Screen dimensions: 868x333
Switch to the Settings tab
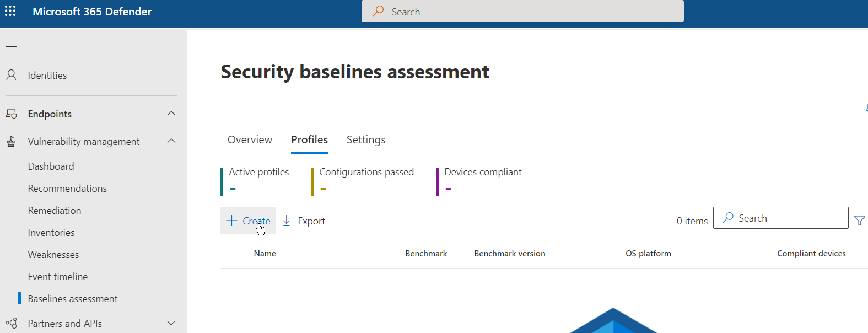[x=365, y=140]
